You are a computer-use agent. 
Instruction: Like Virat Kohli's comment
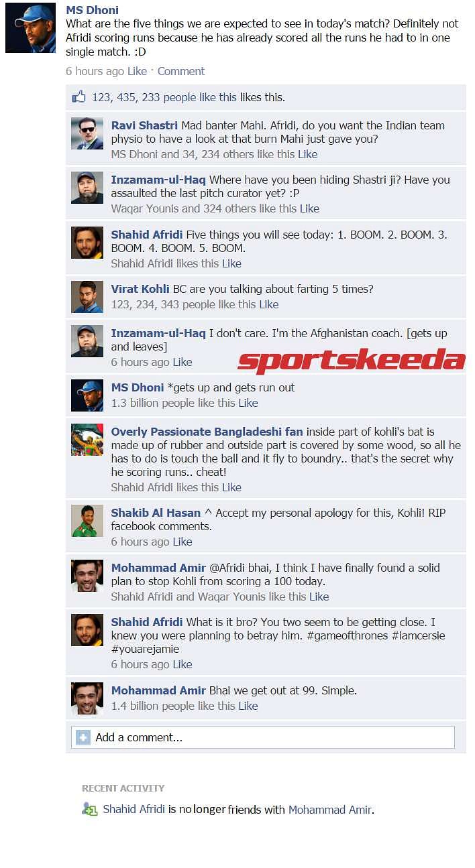[268, 304]
